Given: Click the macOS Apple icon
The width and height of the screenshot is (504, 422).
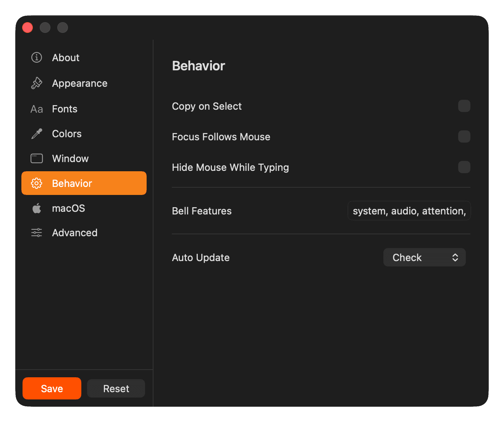Looking at the screenshot, I should 36,208.
